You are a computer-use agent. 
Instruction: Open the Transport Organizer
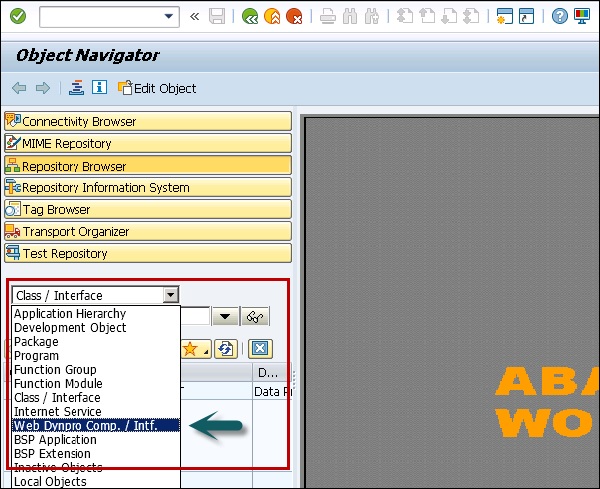coord(148,232)
